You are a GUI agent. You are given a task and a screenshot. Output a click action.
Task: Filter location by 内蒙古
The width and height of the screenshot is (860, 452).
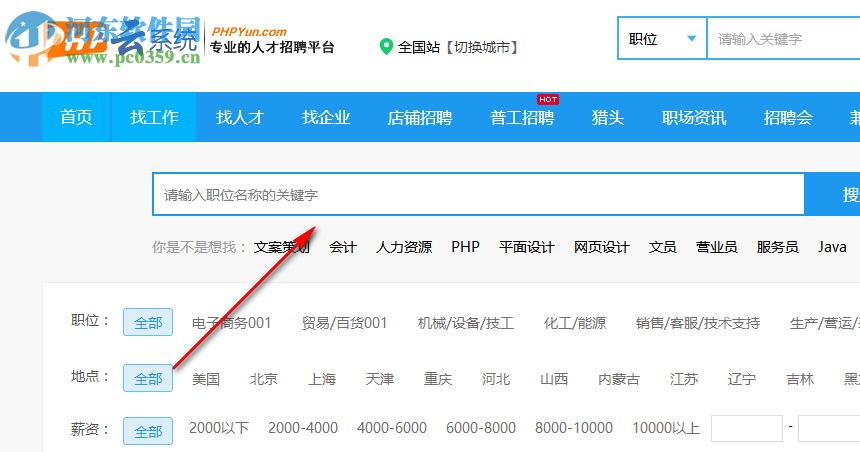(x=619, y=379)
